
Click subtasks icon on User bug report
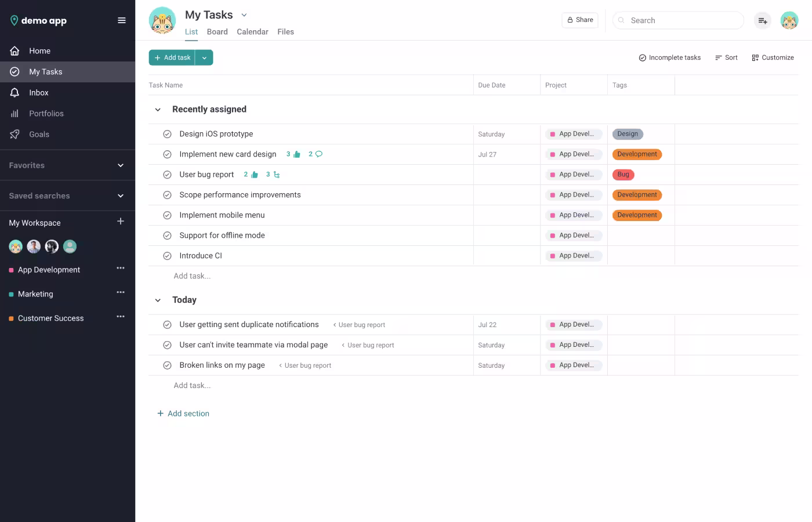(277, 175)
